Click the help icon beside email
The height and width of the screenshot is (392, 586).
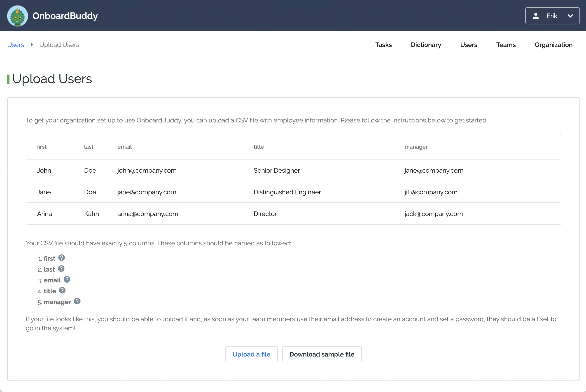[67, 279]
